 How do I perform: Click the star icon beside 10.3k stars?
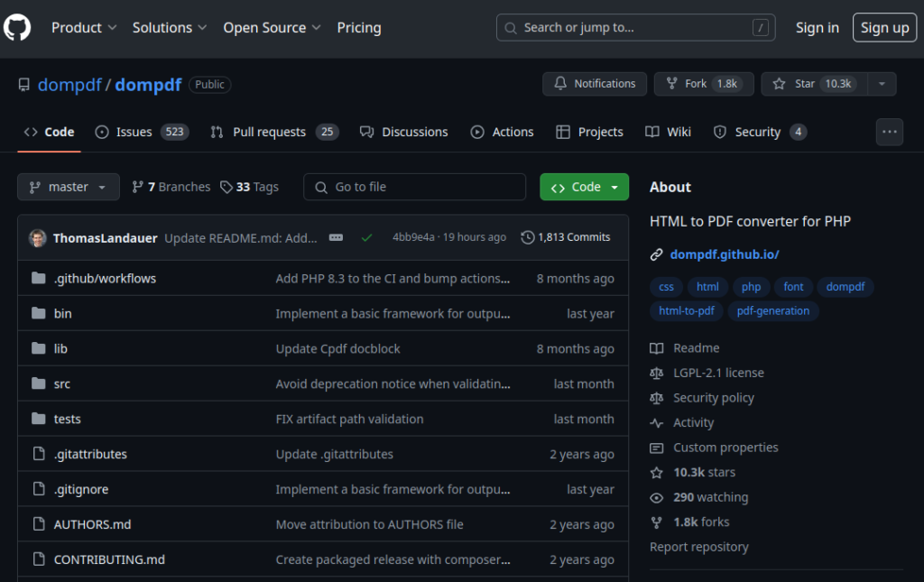657,473
